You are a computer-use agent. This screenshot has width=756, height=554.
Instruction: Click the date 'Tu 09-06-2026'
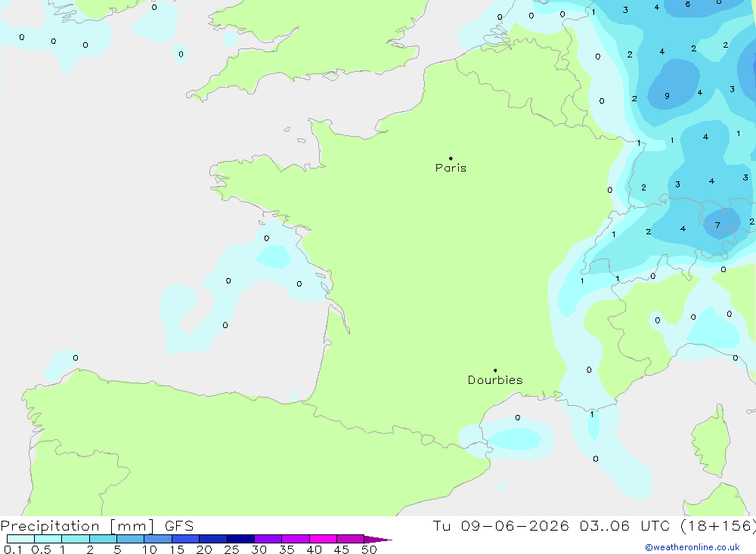pos(500,526)
